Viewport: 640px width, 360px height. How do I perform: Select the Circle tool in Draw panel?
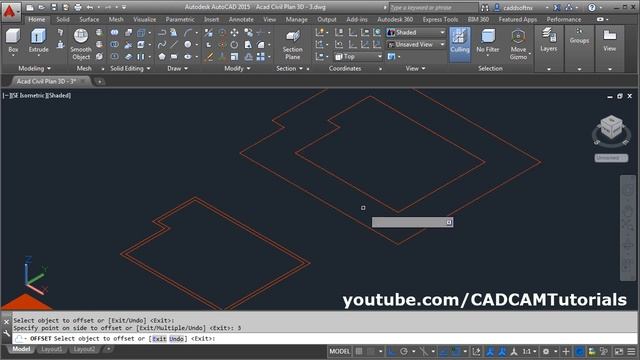(x=188, y=44)
